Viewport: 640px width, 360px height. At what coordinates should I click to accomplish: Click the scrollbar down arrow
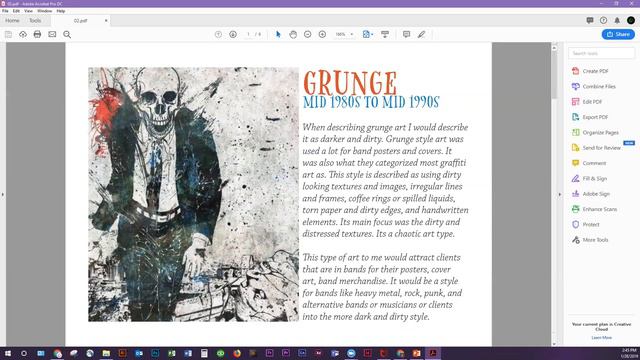554,344
